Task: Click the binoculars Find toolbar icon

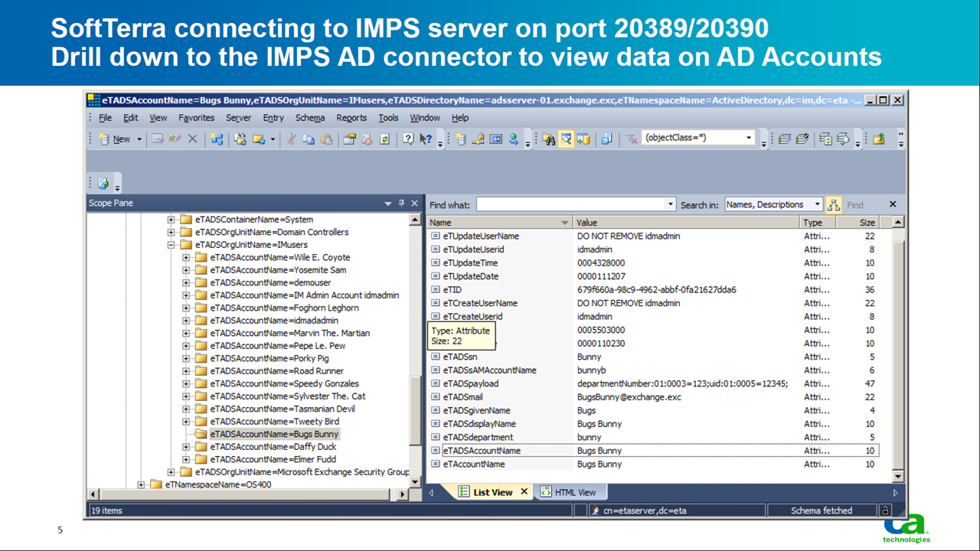Action: 549,139
